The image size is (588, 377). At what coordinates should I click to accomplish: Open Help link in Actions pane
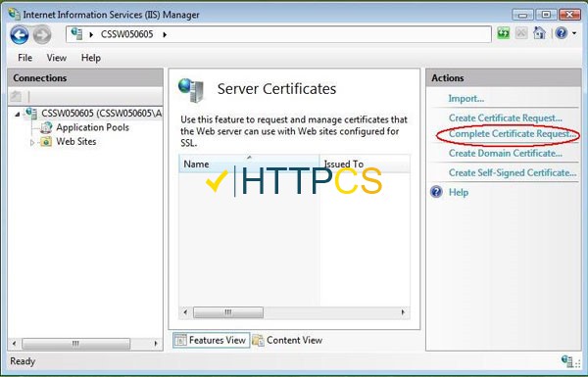point(459,193)
